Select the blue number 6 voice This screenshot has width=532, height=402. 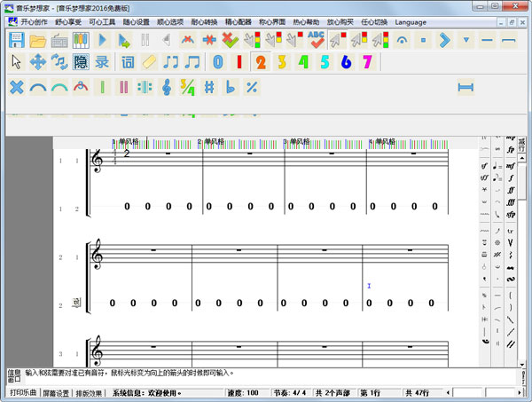pyautogui.click(x=346, y=62)
